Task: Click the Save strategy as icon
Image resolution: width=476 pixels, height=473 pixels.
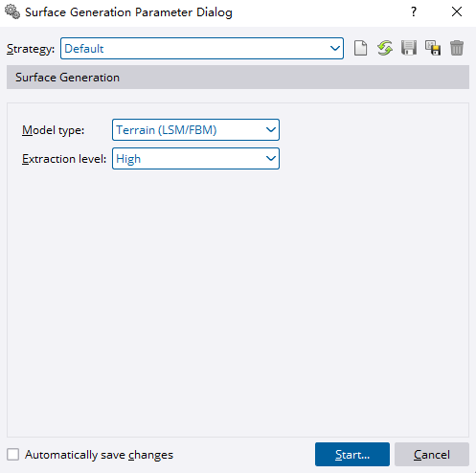Action: click(433, 49)
